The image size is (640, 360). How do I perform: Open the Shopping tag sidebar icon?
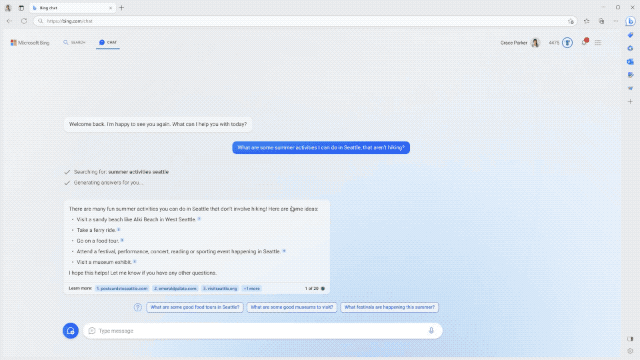[630, 35]
